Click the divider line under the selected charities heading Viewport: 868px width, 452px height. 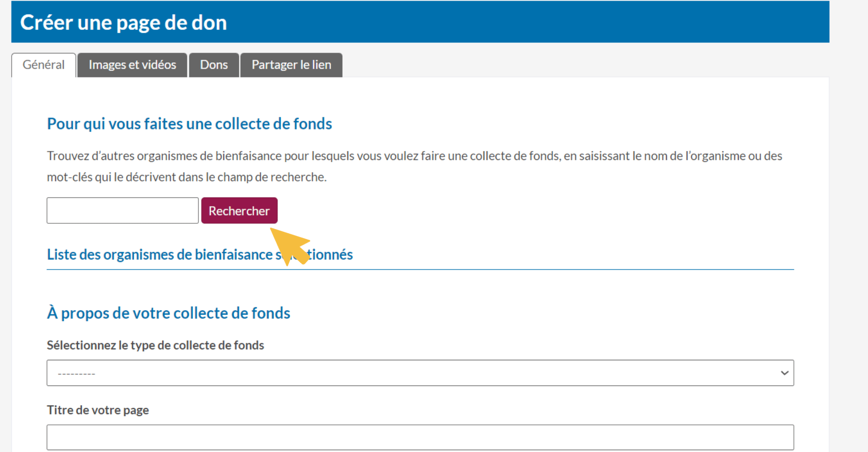pyautogui.click(x=542, y=269)
